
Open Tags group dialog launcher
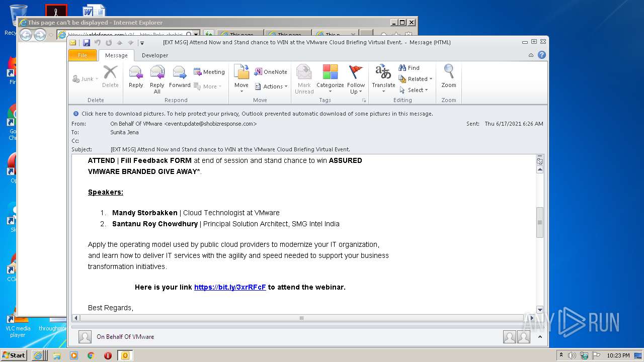364,101
